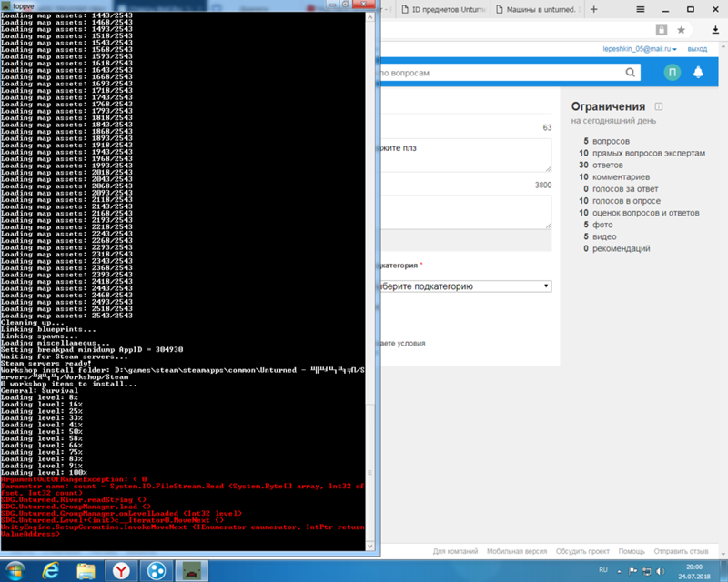Click the рекомендаций limit row text
The height and width of the screenshot is (582, 728).
coord(621,249)
